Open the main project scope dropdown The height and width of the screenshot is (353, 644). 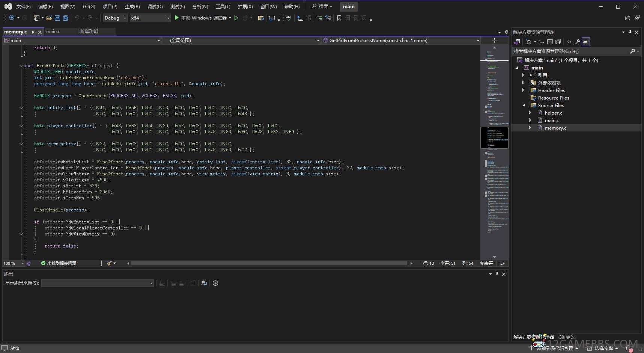pyautogui.click(x=82, y=40)
